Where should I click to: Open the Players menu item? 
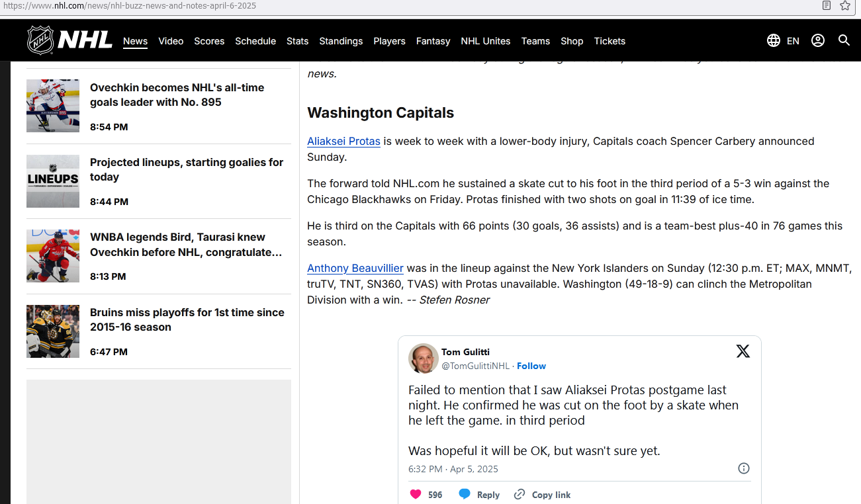[389, 41]
